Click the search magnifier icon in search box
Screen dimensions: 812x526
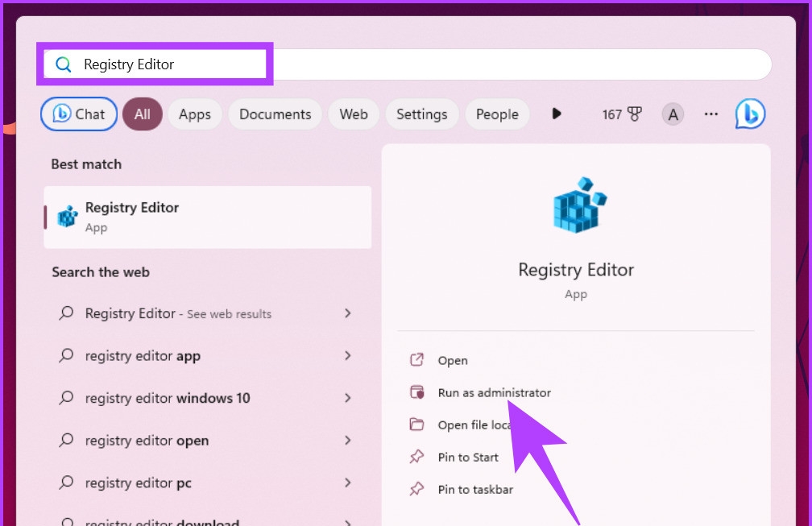pyautogui.click(x=63, y=64)
